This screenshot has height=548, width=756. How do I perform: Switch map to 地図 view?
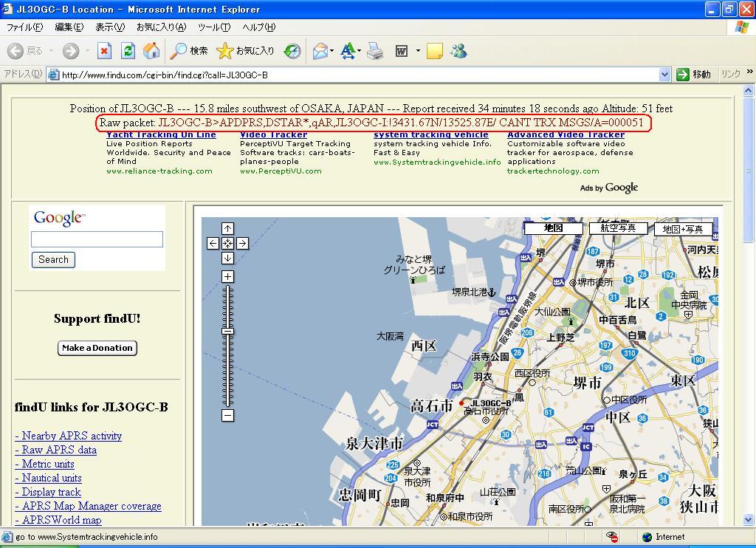(554, 228)
